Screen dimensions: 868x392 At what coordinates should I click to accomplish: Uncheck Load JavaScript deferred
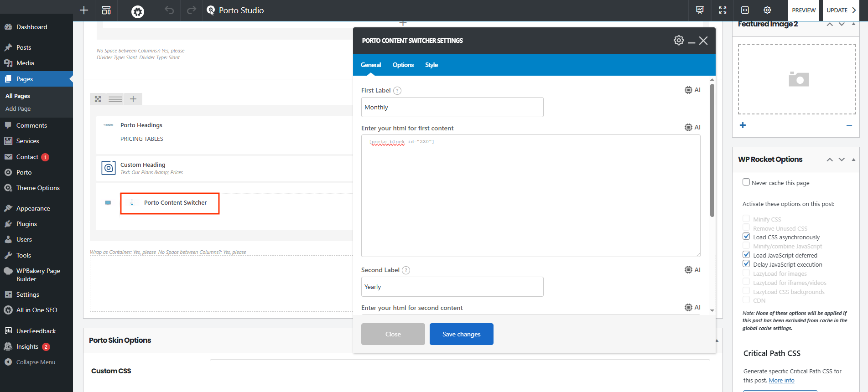(746, 254)
